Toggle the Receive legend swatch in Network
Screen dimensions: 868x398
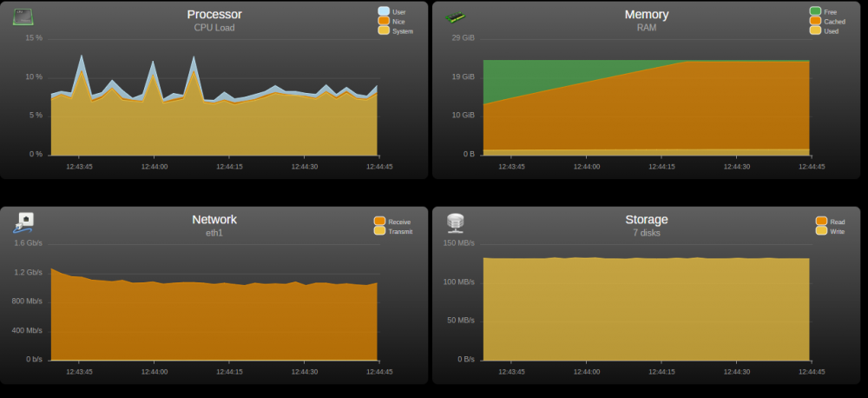click(379, 222)
